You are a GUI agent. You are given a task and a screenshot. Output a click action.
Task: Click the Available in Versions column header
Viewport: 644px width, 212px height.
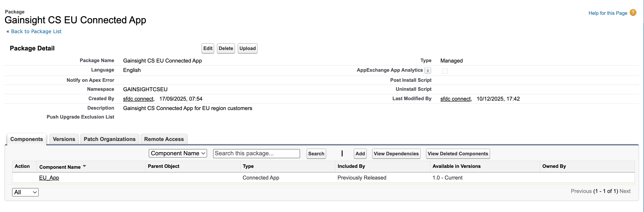click(x=456, y=166)
